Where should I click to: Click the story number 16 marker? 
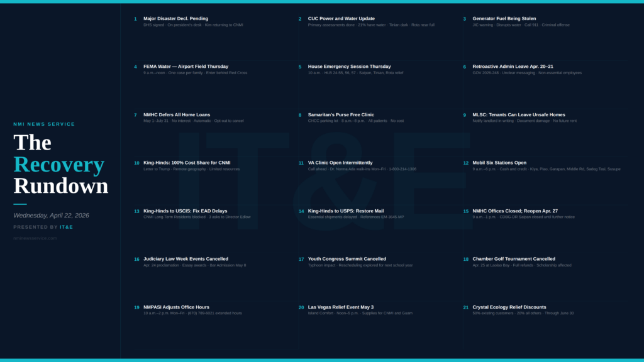(x=136, y=259)
